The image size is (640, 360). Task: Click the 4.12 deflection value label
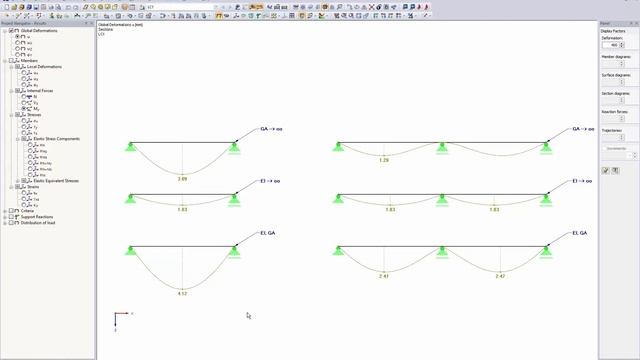pyautogui.click(x=182, y=293)
